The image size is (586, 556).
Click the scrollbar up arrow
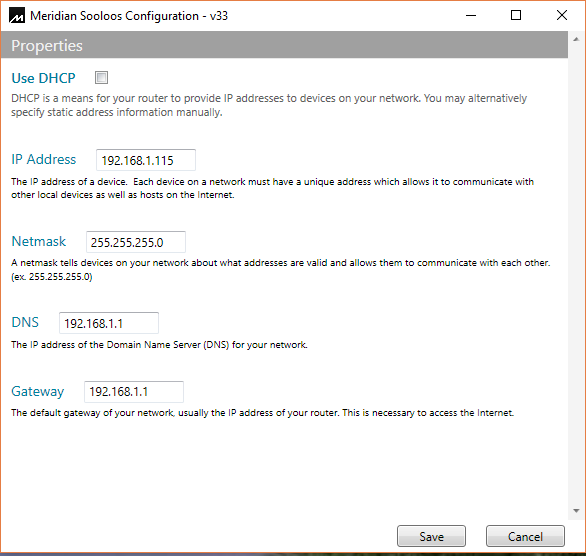[x=576, y=39]
